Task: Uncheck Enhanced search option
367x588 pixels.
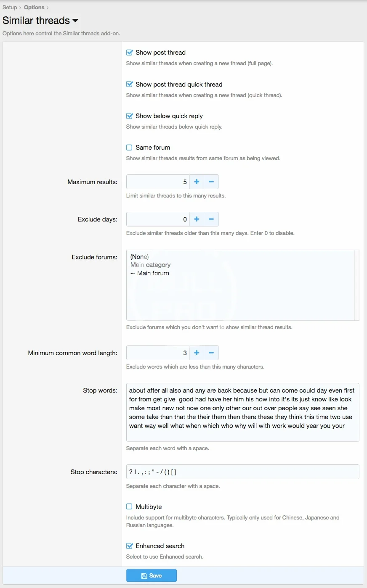Action: click(x=130, y=546)
